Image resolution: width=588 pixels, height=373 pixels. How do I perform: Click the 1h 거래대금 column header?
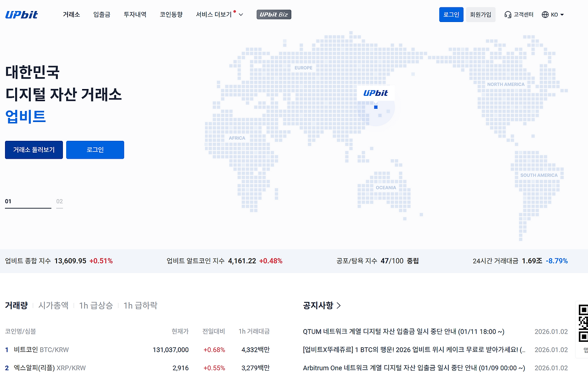point(254,331)
